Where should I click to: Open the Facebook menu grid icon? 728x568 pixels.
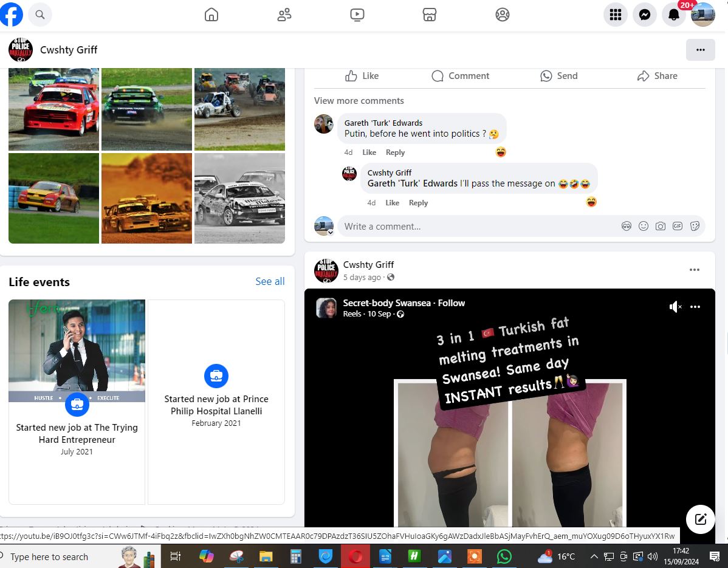click(616, 15)
